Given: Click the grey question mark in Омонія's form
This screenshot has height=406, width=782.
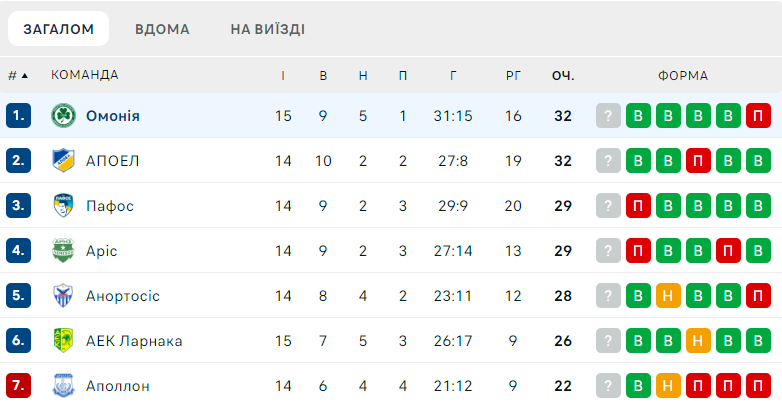Looking at the screenshot, I should tap(608, 116).
